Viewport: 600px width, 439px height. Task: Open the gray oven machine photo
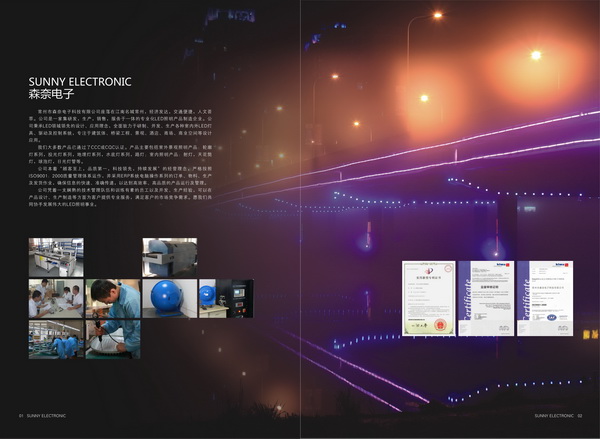click(x=170, y=257)
